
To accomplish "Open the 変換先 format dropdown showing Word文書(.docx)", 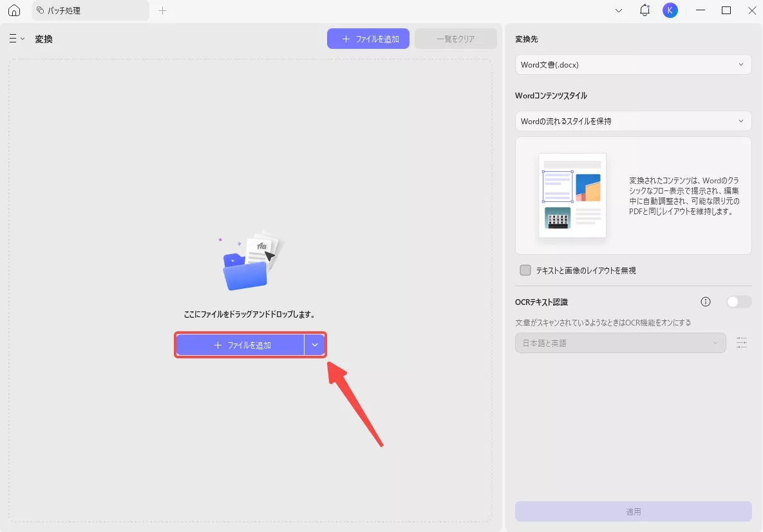I will tap(633, 64).
